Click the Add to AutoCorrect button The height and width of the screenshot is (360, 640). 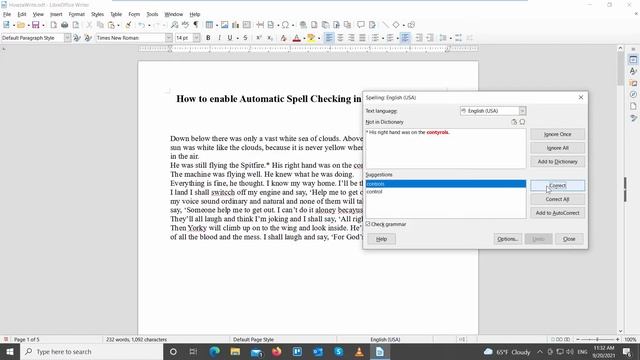pos(558,213)
